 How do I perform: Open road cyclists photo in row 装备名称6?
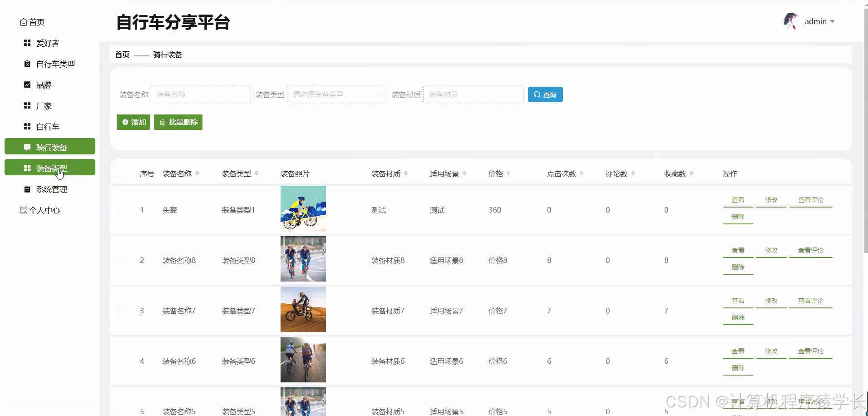(x=303, y=360)
